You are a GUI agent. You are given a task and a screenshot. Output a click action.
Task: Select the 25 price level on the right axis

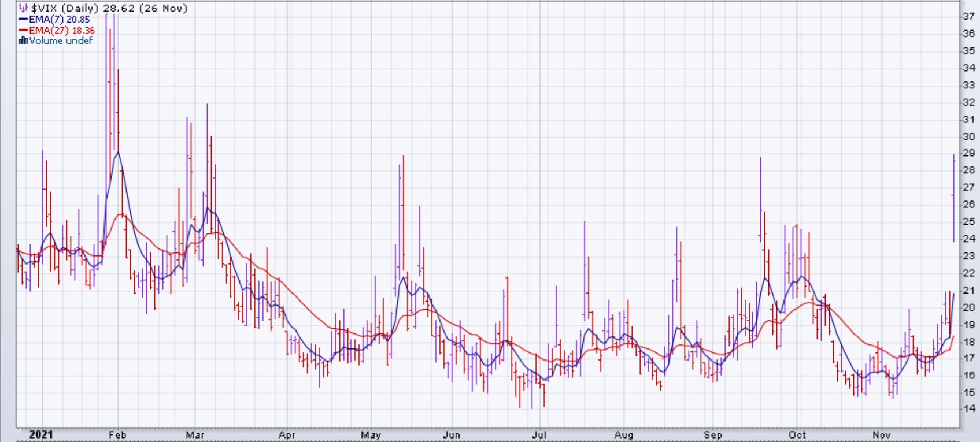point(968,221)
